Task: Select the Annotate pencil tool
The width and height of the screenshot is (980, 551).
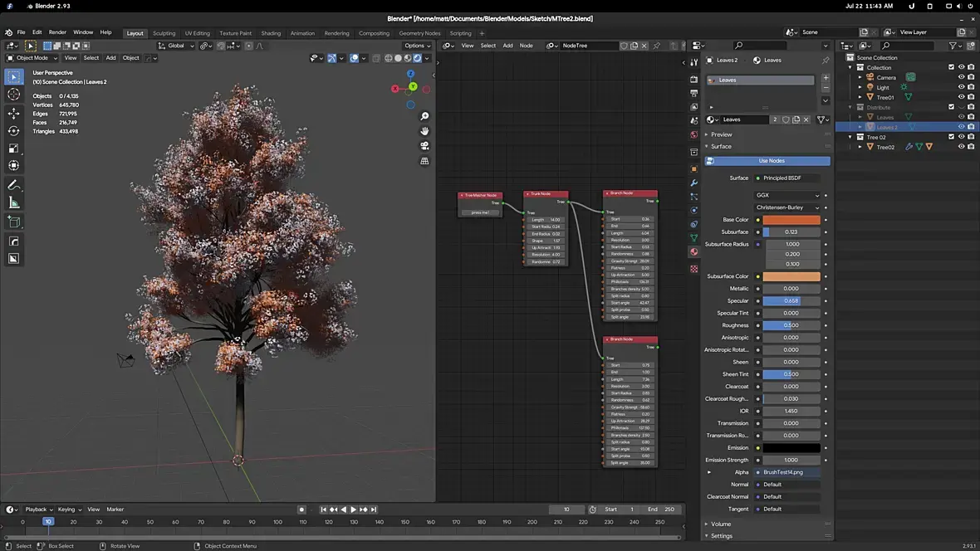Action: pos(13,185)
